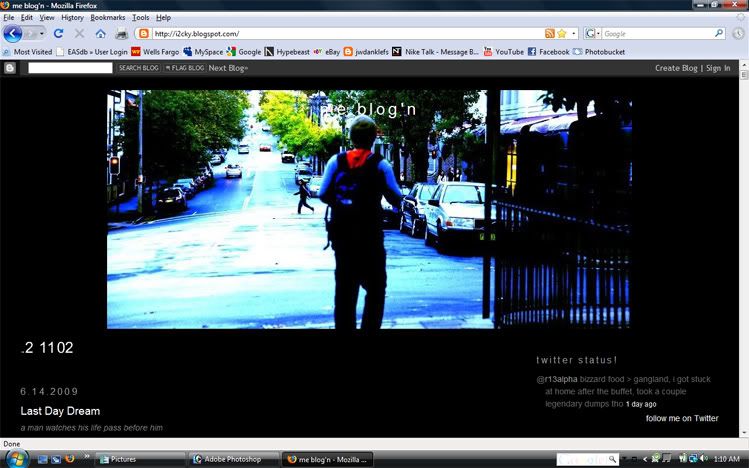
Task: Switch to the Pictures taskbar window
Action: [140, 459]
